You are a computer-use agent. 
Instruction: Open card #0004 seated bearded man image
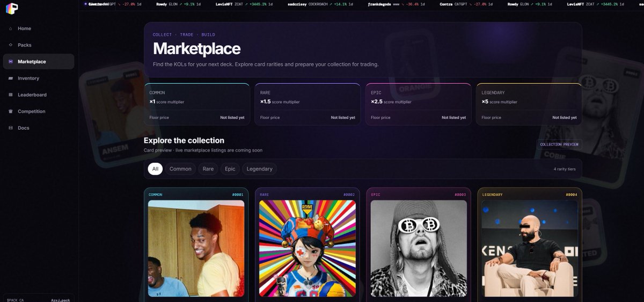tap(530, 249)
